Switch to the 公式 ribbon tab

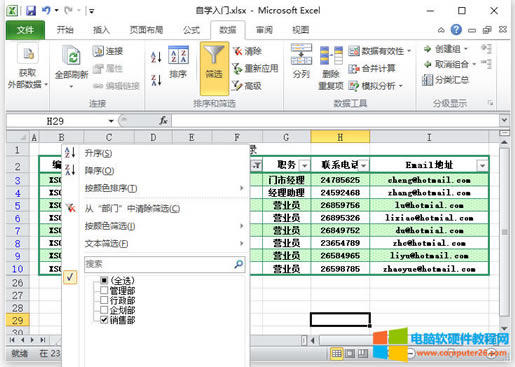[x=191, y=30]
